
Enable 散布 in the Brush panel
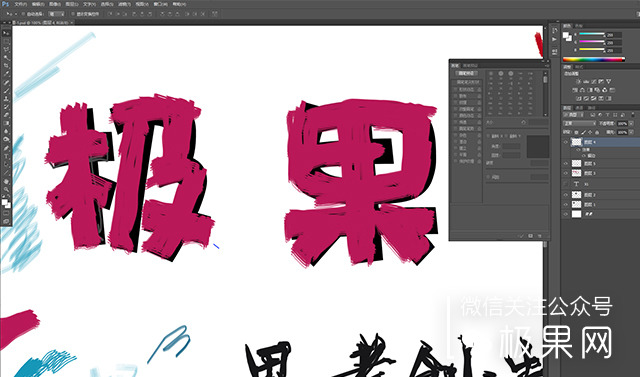pos(455,96)
